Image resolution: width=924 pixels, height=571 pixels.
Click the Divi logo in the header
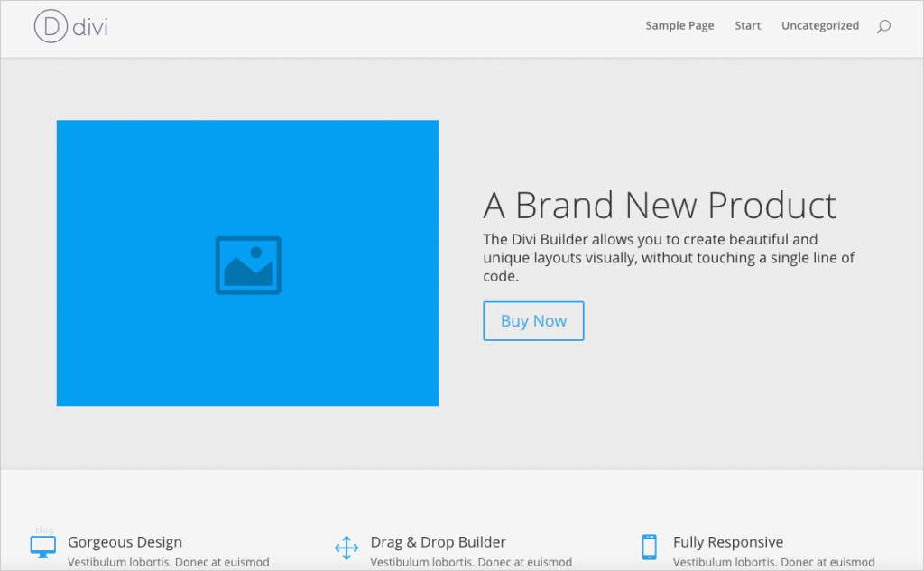pyautogui.click(x=70, y=26)
